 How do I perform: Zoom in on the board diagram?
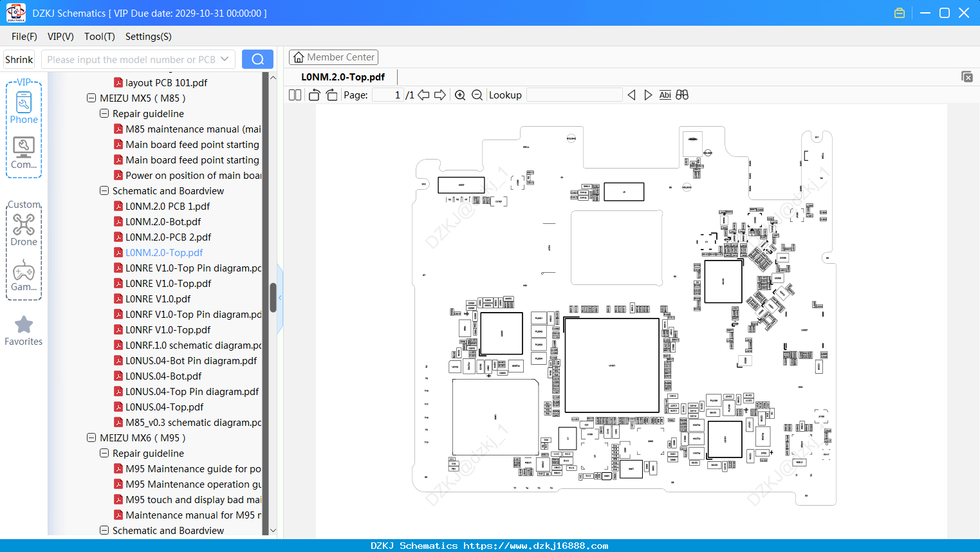[x=460, y=95]
